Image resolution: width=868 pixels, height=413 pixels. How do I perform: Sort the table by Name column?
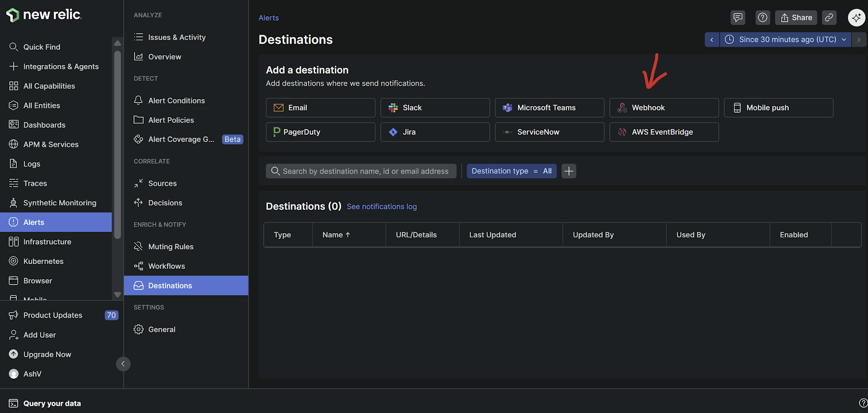coord(336,235)
